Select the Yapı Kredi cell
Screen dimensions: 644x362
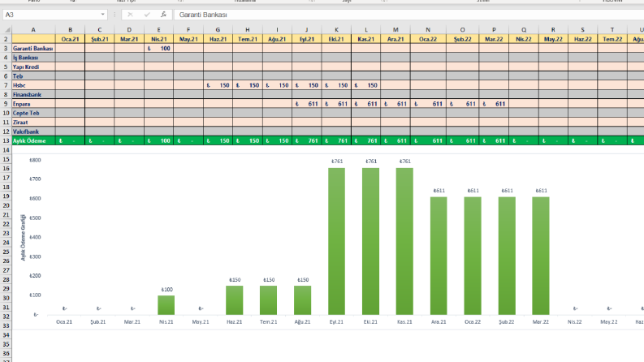tap(33, 67)
